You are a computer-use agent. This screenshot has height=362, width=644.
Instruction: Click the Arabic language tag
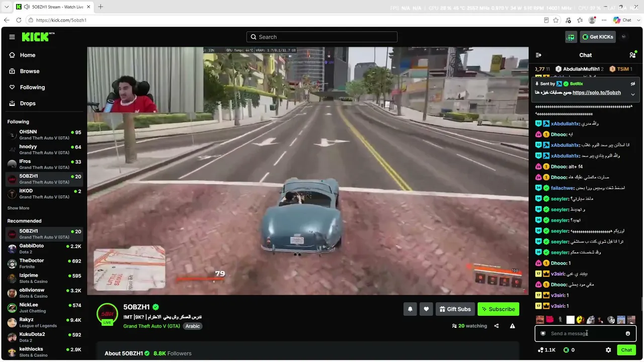coord(193,326)
